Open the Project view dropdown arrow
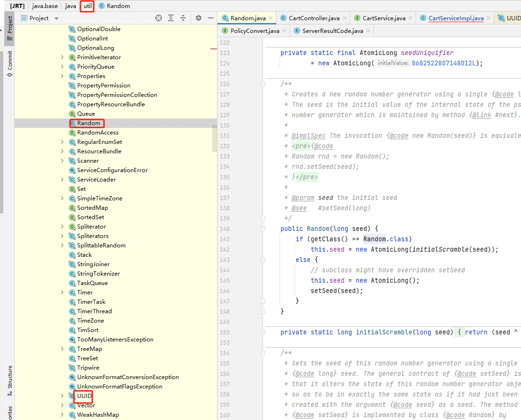The image size is (521, 420). tap(56, 19)
